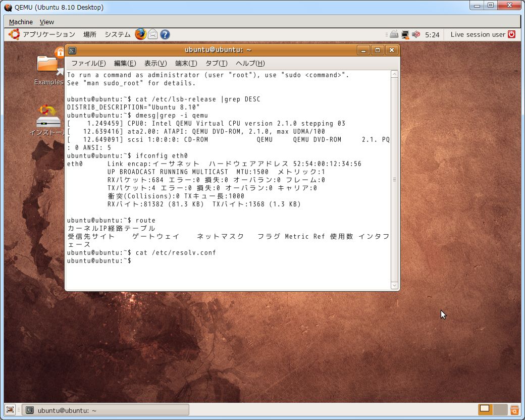Open the terminal 端末(T) menu
Viewport: 525px width, 420px height.
[x=186, y=63]
